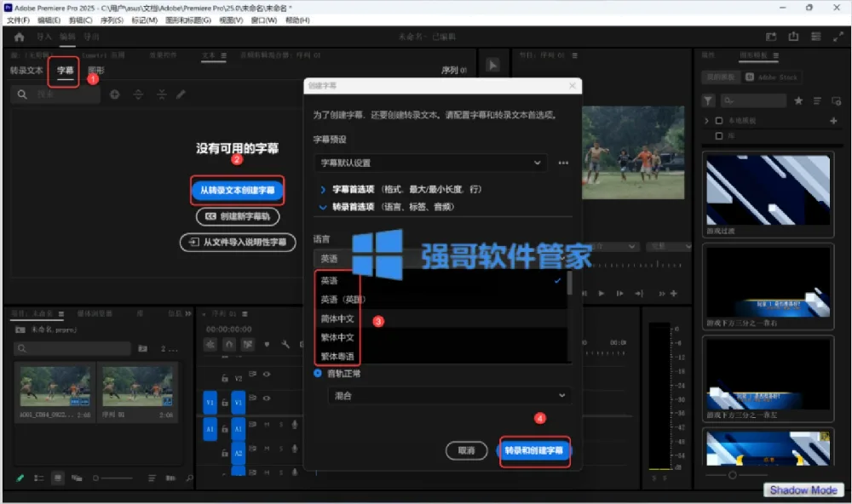
Task: Open the text panel hamburger menu
Action: coord(223,55)
